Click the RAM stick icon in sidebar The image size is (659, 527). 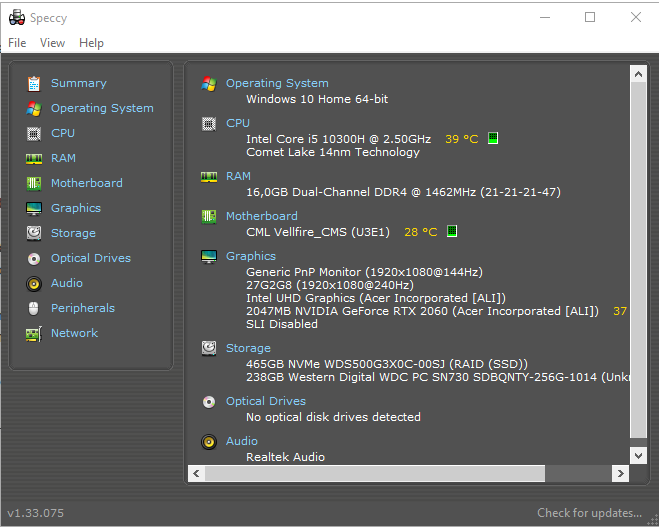(x=34, y=158)
